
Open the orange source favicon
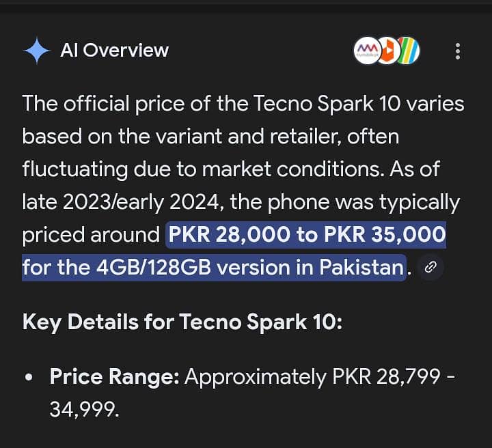point(387,51)
